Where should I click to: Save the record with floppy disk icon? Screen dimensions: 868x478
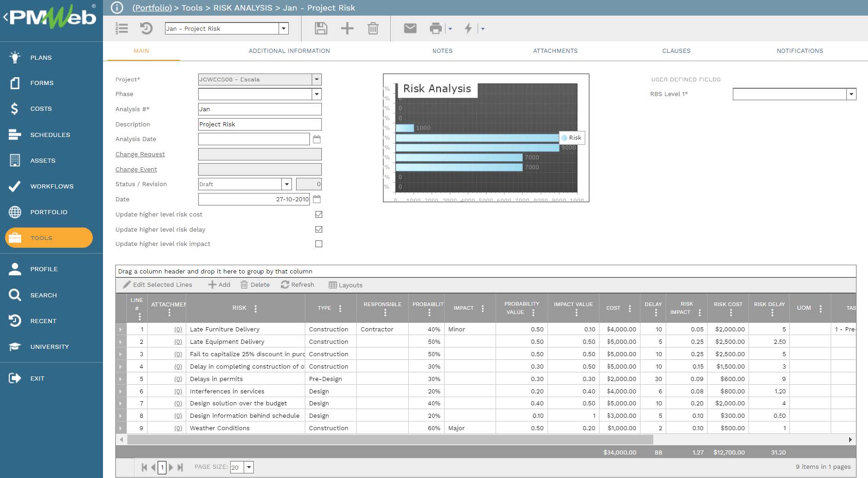coord(321,28)
